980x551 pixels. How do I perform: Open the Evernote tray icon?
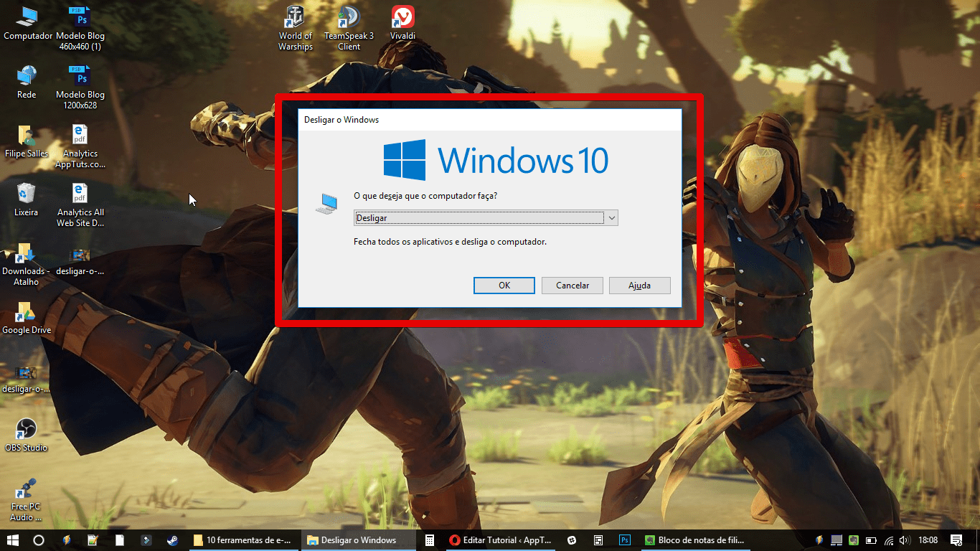854,540
